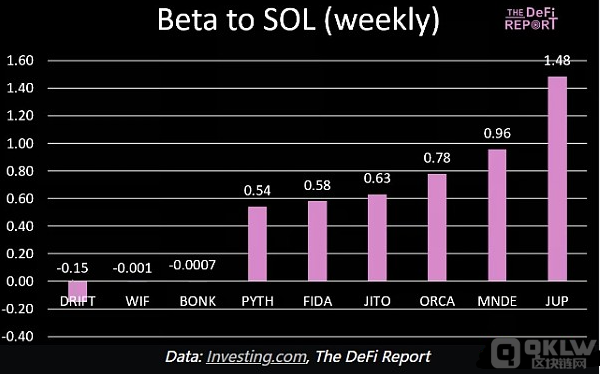Click the negative DRIFT bar
Screen dimensions: 600x374
(78, 290)
